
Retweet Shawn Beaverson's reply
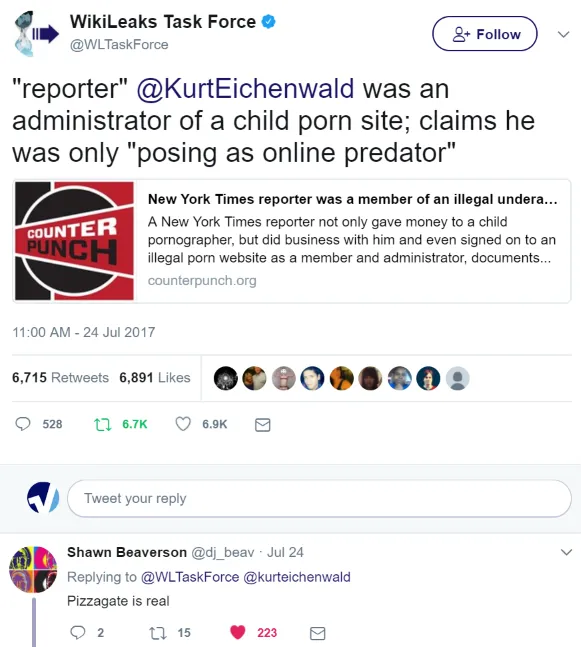click(157, 633)
